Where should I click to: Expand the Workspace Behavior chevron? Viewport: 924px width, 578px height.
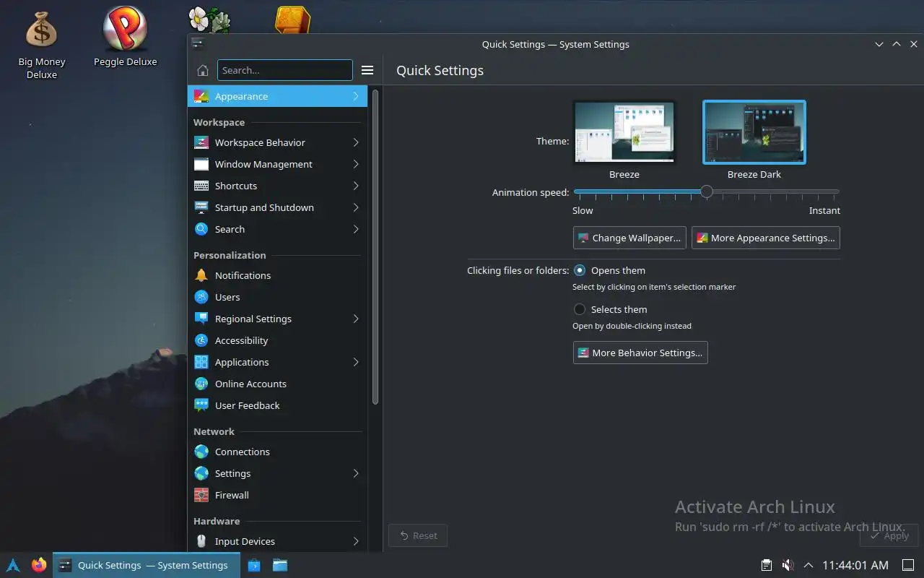pos(356,142)
